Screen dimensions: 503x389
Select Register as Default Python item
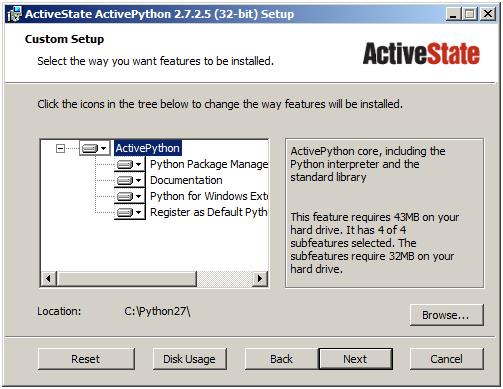click(x=209, y=212)
